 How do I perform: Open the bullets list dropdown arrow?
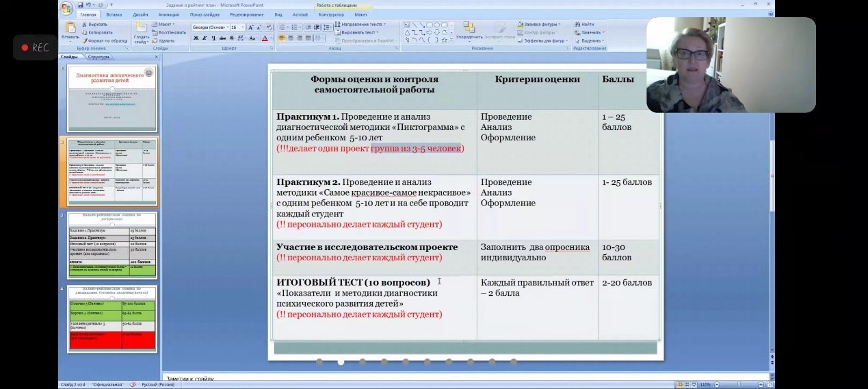click(287, 27)
